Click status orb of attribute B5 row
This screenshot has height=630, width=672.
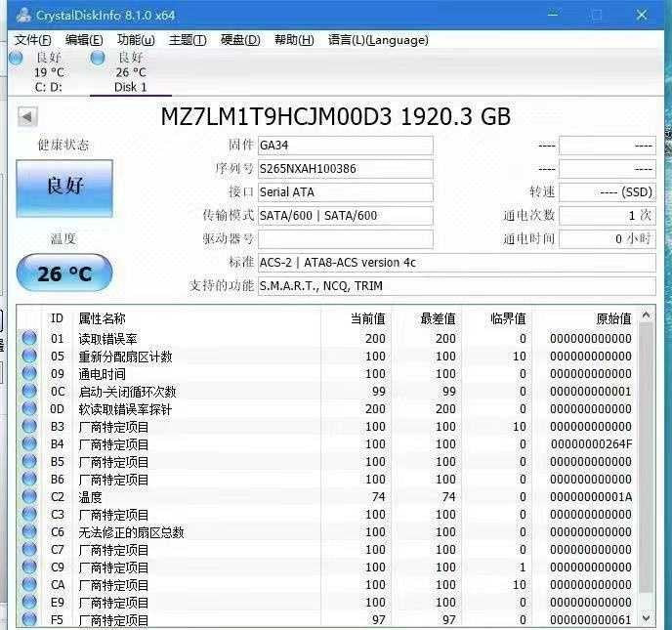click(x=29, y=461)
